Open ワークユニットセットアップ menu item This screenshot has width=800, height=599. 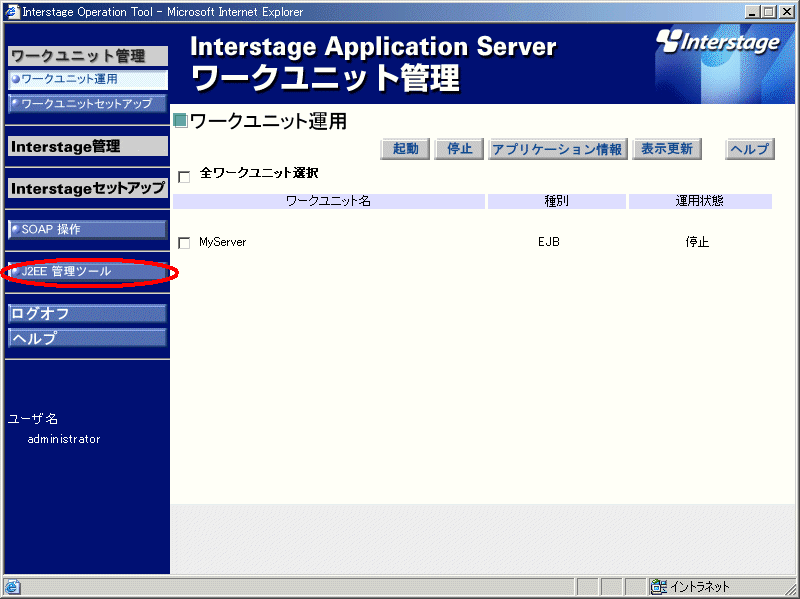(x=88, y=104)
